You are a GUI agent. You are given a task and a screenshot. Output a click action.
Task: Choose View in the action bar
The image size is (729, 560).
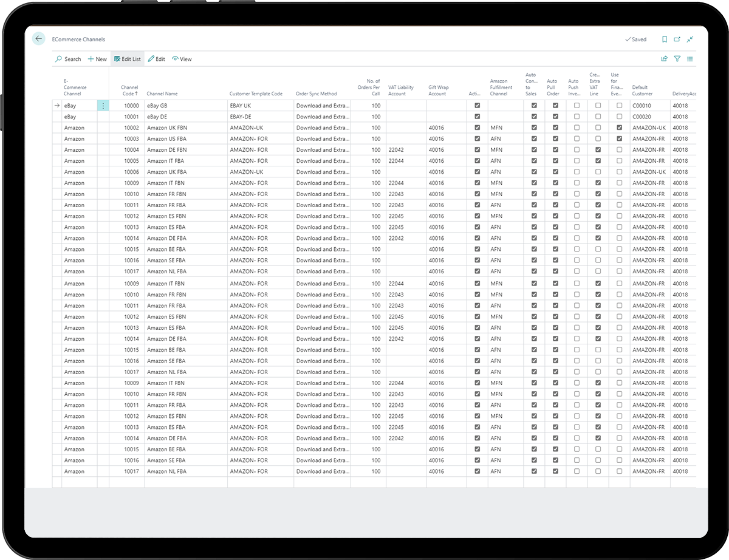tap(182, 60)
